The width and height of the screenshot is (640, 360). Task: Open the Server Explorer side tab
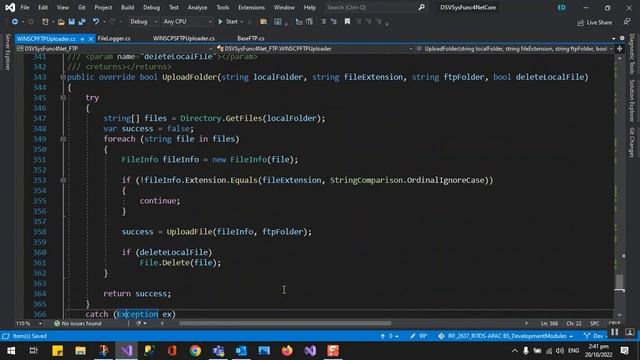pyautogui.click(x=7, y=52)
